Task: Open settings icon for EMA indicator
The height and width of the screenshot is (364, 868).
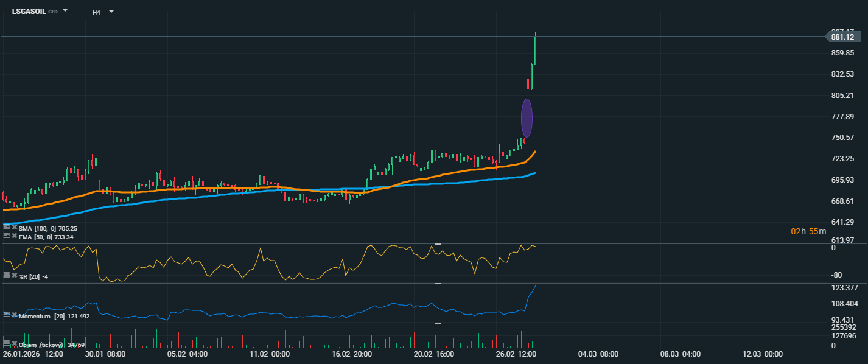Action: (x=7, y=236)
